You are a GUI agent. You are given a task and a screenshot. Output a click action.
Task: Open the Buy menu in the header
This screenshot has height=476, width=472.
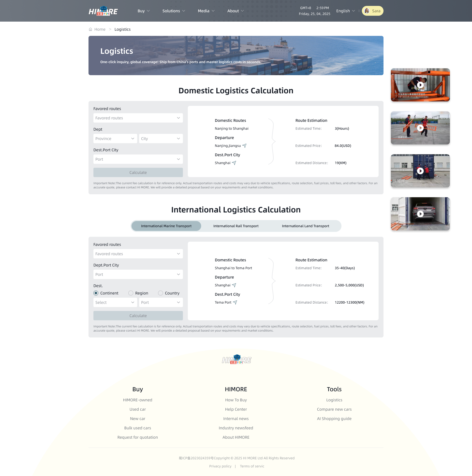pyautogui.click(x=144, y=11)
